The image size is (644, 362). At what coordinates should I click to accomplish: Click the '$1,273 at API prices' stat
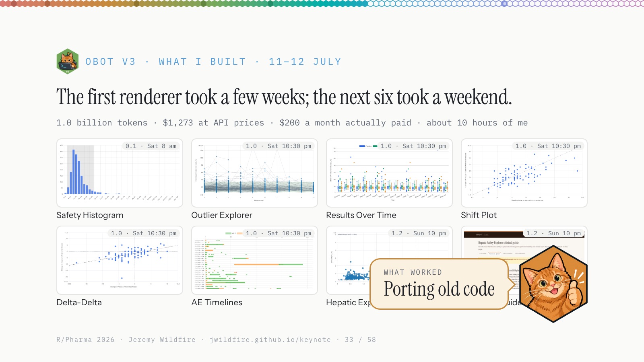point(213,123)
